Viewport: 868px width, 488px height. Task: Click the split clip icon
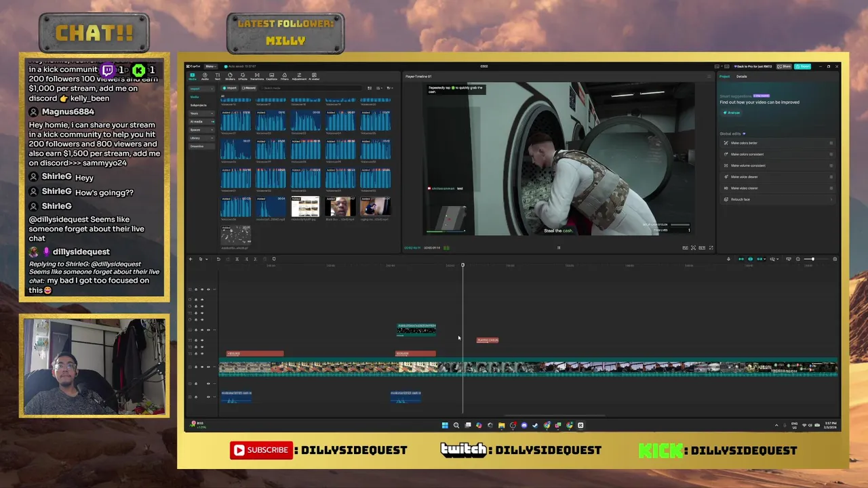pos(237,259)
